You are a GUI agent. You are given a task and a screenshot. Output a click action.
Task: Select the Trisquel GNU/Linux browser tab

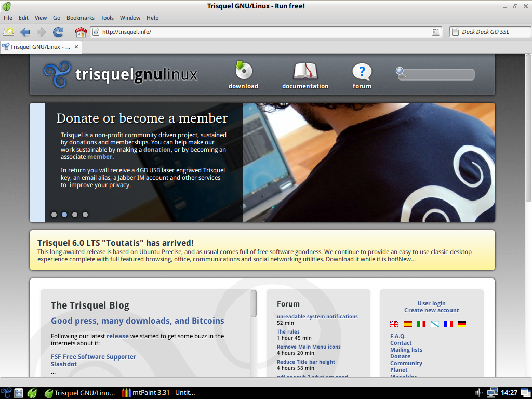click(x=41, y=47)
